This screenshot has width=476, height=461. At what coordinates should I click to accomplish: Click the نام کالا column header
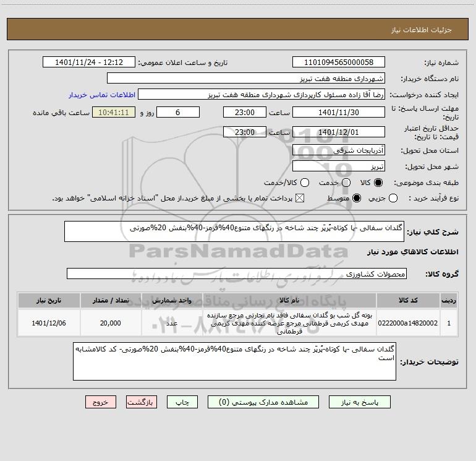coord(289,301)
